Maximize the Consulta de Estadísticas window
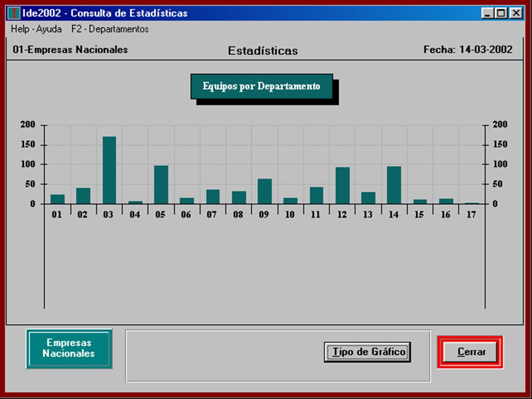Image resolution: width=532 pixels, height=399 pixels. point(501,13)
